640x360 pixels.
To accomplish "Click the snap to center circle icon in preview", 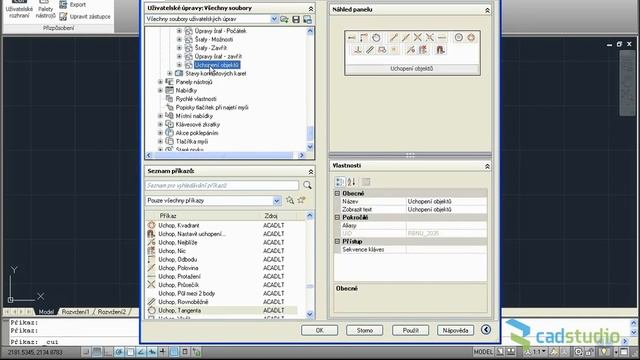I will pos(459,38).
